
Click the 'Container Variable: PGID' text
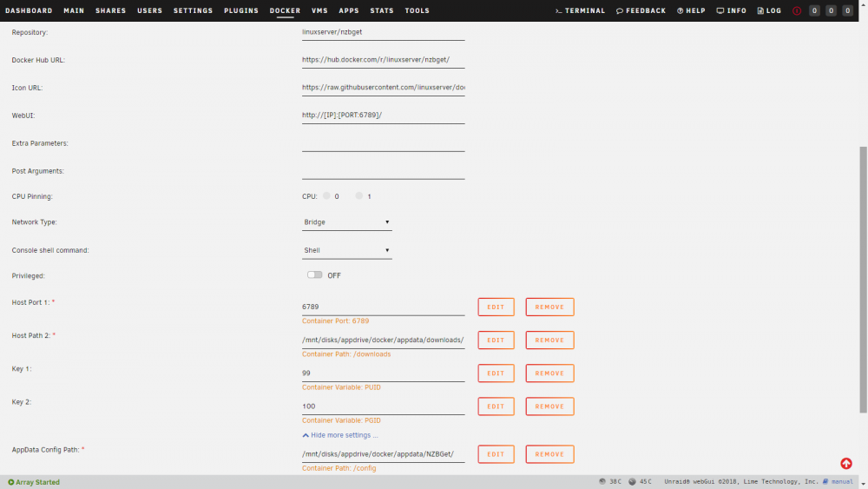341,421
